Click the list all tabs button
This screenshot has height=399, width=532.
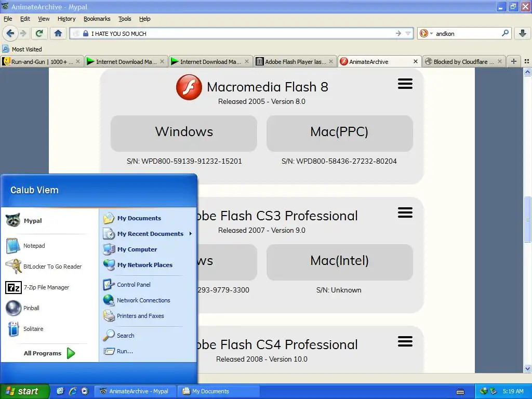(x=527, y=61)
